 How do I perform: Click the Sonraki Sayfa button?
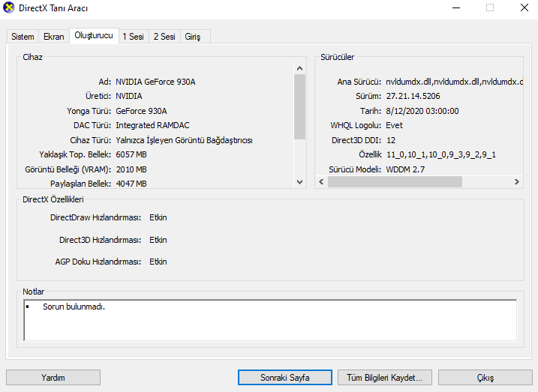tap(285, 378)
